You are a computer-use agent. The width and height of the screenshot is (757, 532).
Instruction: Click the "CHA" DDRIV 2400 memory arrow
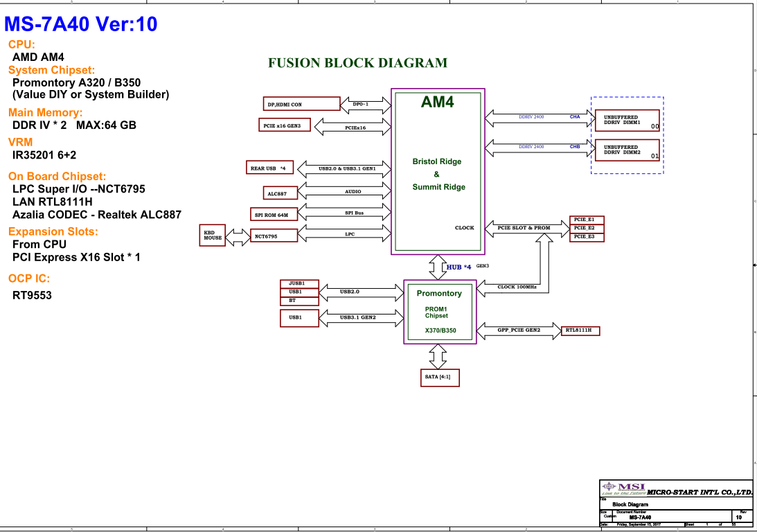[x=540, y=118]
